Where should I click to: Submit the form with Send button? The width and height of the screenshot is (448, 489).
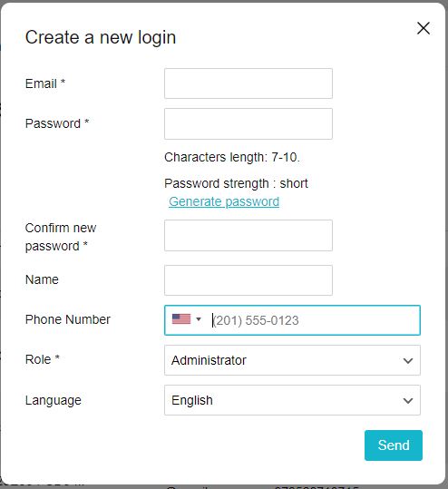(394, 445)
